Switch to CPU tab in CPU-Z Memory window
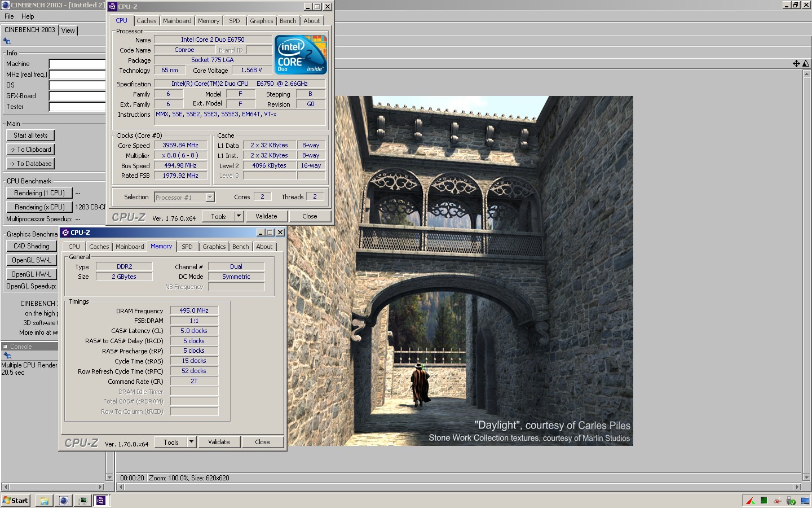This screenshot has height=508, width=812. coord(74,247)
